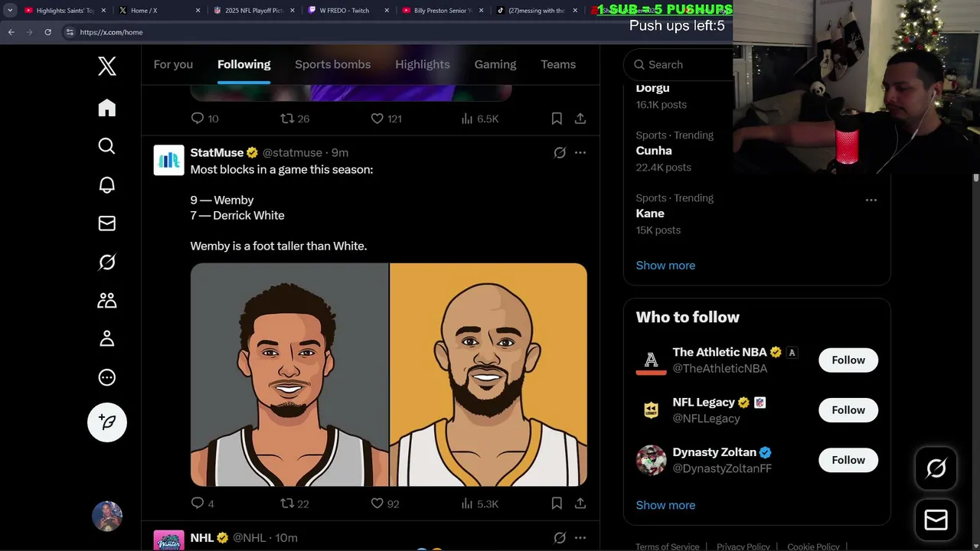
Task: Open floating Messages button at bottom right
Action: point(936,520)
